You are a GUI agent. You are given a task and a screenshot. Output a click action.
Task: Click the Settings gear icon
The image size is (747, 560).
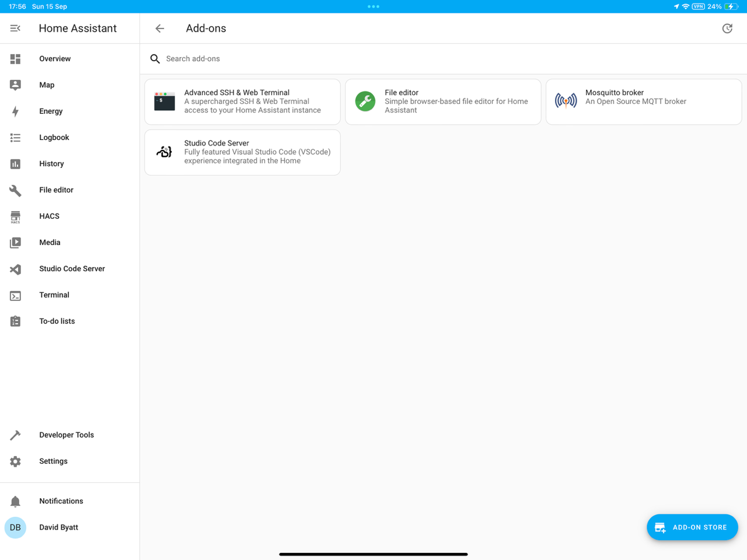pyautogui.click(x=15, y=461)
